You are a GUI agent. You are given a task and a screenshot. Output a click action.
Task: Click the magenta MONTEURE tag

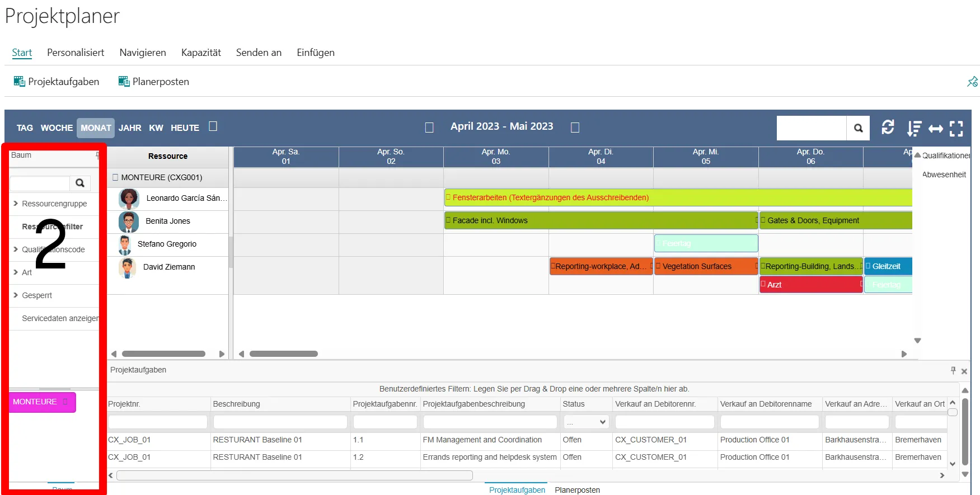point(35,402)
